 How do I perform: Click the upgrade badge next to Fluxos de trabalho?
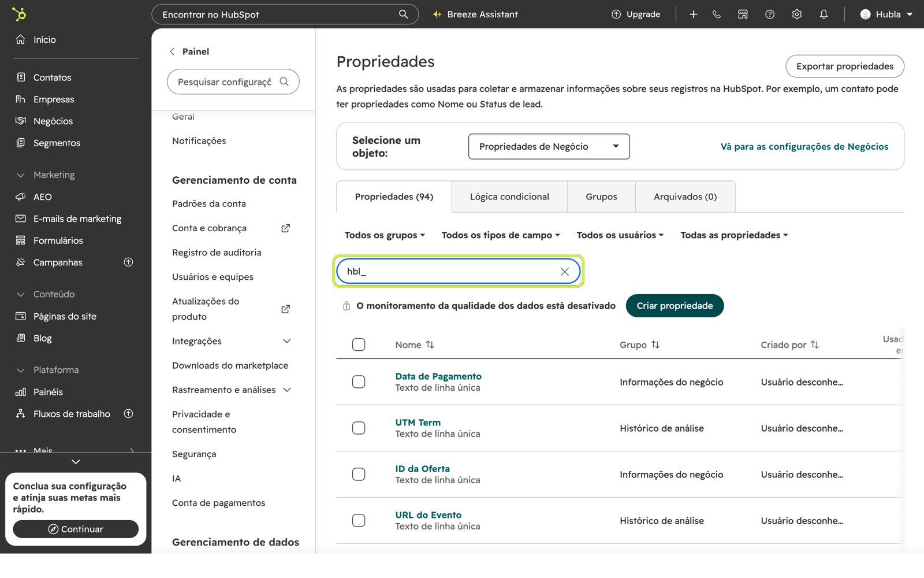coord(128,414)
